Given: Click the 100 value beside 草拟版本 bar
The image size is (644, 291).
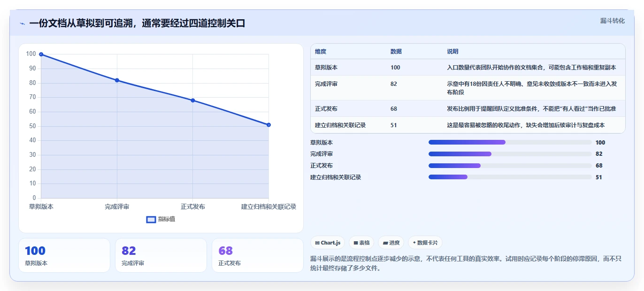Looking at the screenshot, I should [x=600, y=143].
